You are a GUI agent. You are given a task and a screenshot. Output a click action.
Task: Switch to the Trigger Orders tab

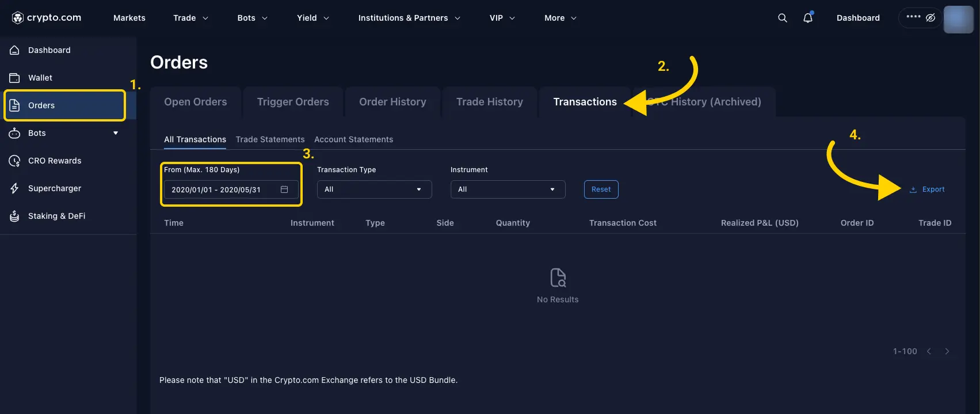[x=293, y=102]
